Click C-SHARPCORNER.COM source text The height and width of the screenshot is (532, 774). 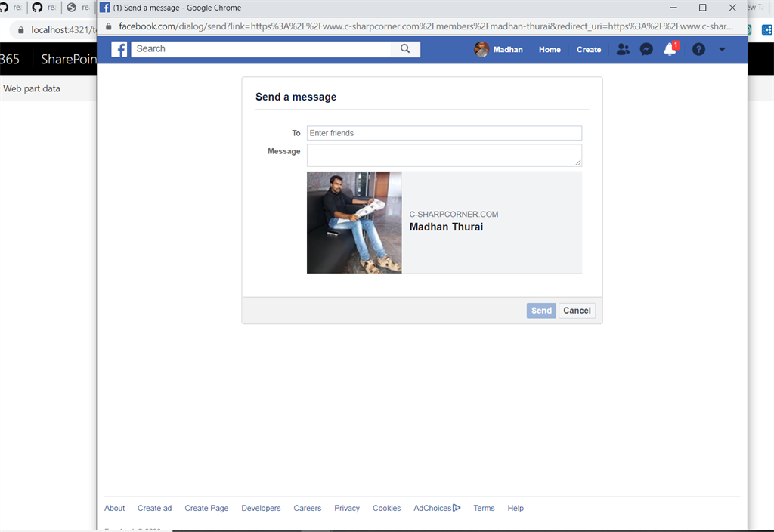tap(454, 214)
